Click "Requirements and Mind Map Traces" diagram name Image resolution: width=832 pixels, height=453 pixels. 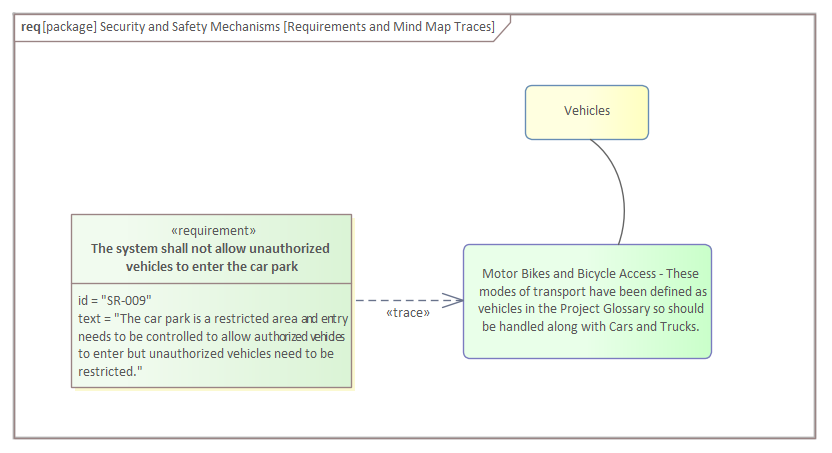click(x=389, y=27)
